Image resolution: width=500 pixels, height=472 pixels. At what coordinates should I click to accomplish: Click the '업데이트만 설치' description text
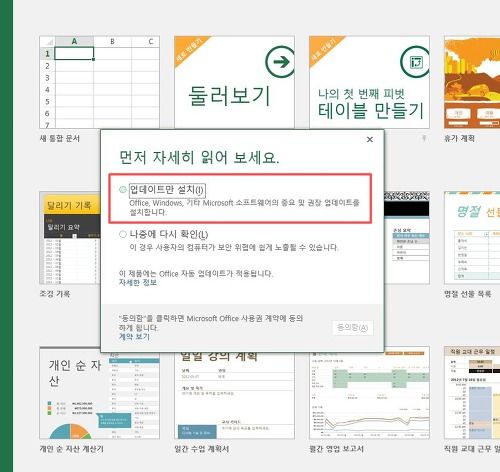pos(244,207)
